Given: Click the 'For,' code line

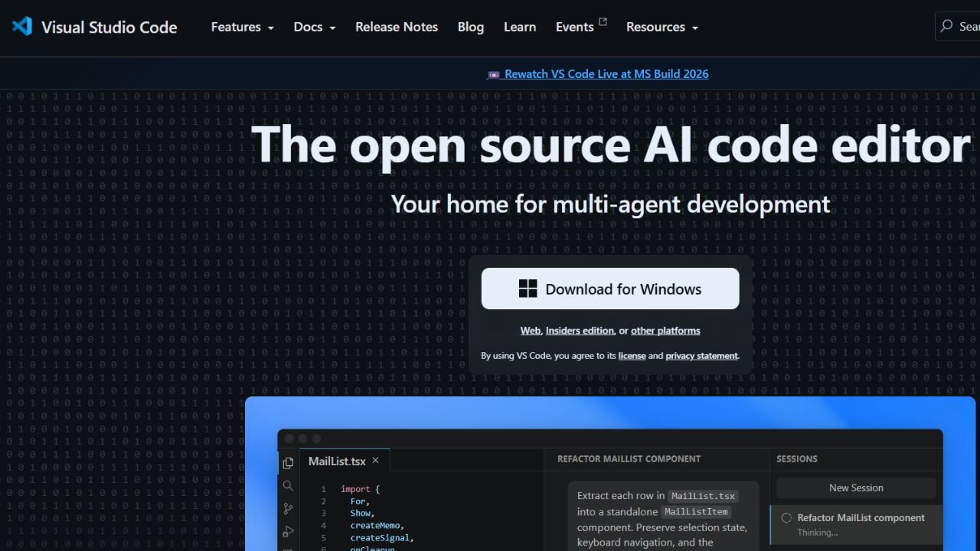Looking at the screenshot, I should [x=360, y=501].
